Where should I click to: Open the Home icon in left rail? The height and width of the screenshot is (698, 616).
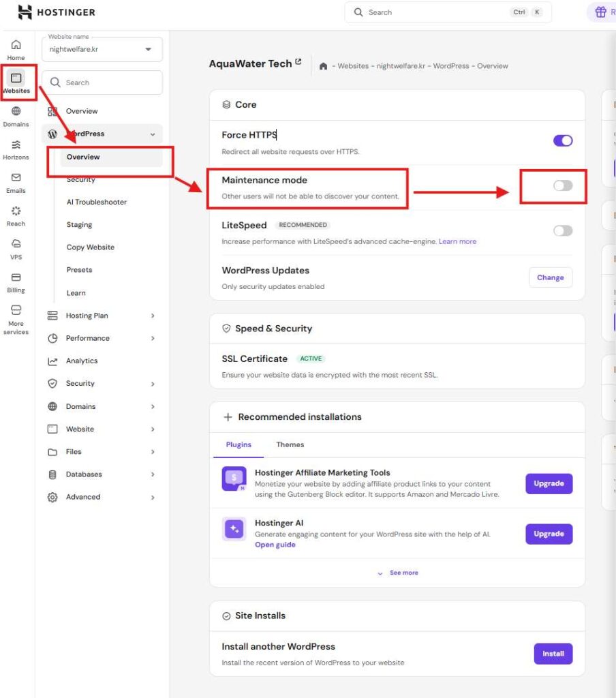click(16, 45)
